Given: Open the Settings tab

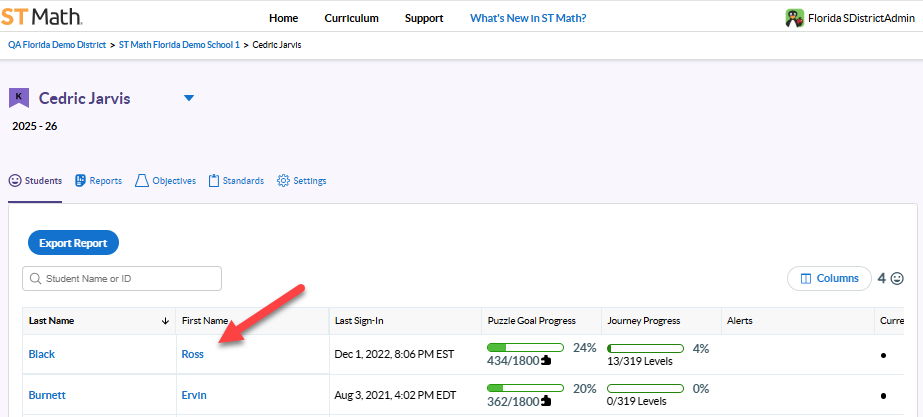Looking at the screenshot, I should click(301, 181).
